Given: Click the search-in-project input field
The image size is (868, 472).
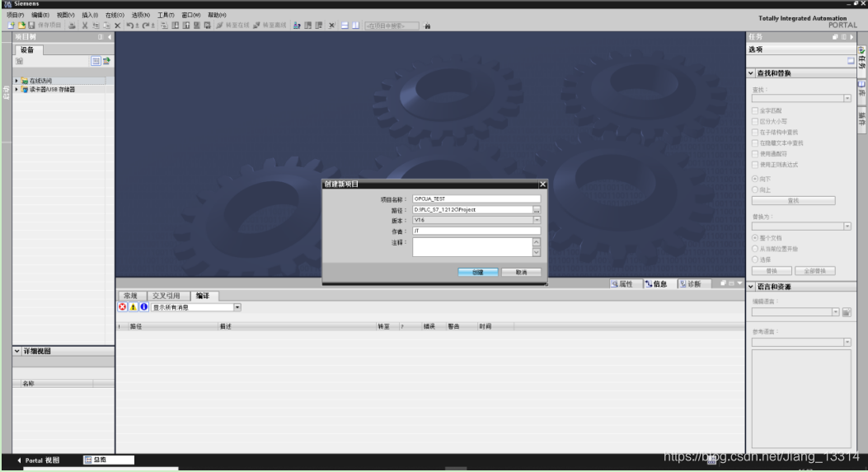Looking at the screenshot, I should click(x=392, y=26).
